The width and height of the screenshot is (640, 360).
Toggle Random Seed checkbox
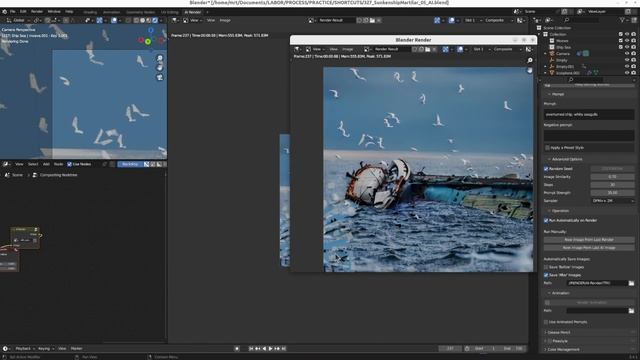pos(546,169)
